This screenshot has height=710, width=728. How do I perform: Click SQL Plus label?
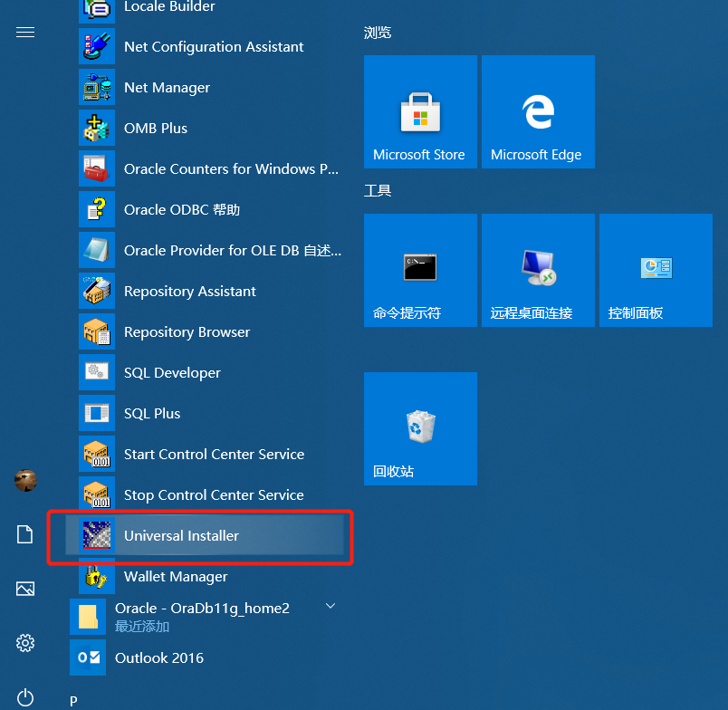[x=152, y=414]
